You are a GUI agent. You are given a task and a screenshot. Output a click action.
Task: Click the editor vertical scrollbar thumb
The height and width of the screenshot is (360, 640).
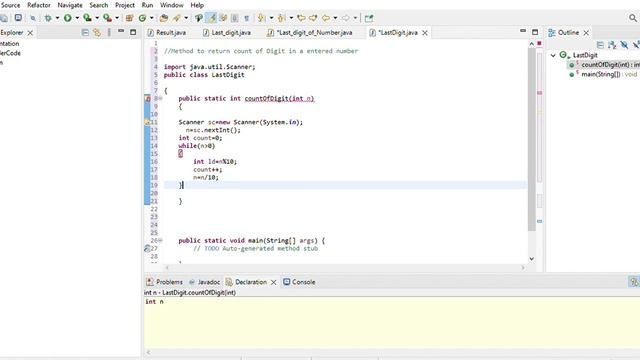click(x=531, y=140)
